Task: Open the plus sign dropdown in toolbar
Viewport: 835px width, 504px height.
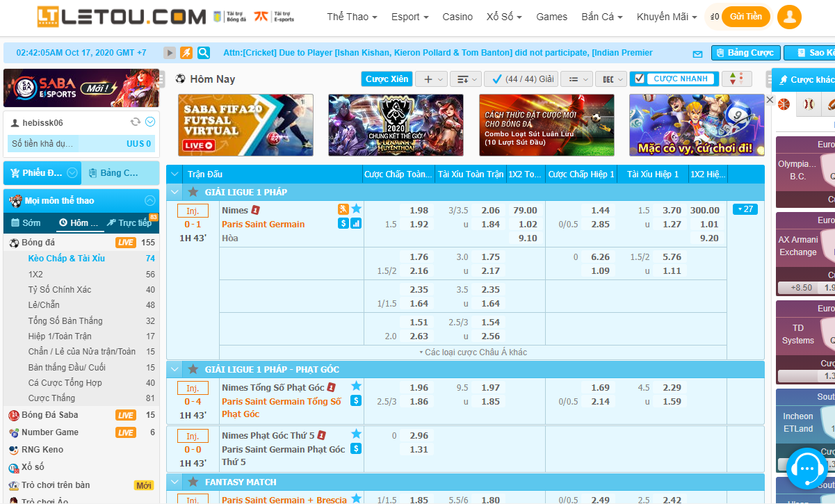Action: tap(431, 79)
